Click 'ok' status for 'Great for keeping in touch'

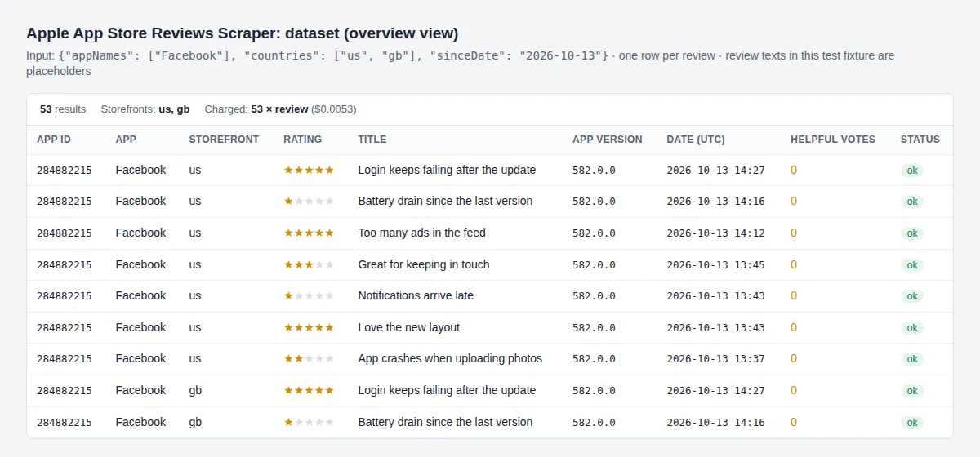point(912,265)
